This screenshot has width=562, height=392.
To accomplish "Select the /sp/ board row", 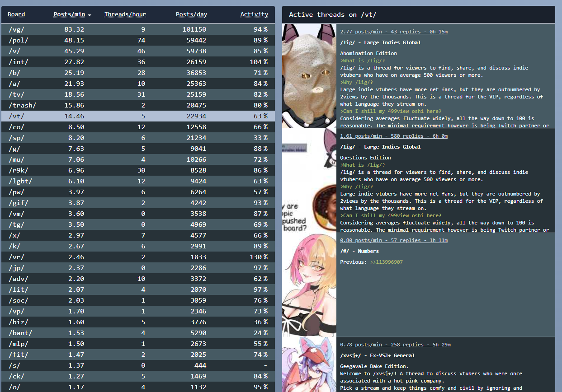I will point(138,138).
